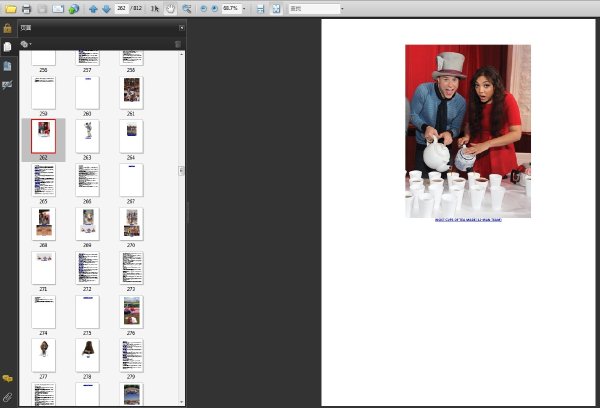The width and height of the screenshot is (600, 408).
Task: Select page 259 thumbnail
Action: [43, 93]
